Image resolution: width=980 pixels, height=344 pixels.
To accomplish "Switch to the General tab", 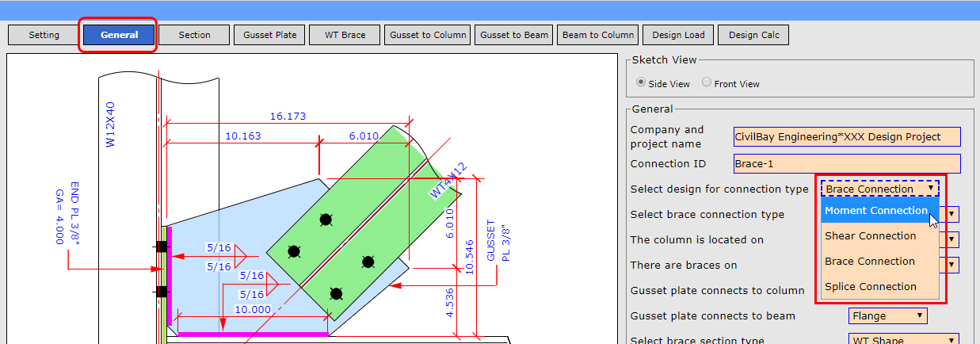I will click(119, 35).
